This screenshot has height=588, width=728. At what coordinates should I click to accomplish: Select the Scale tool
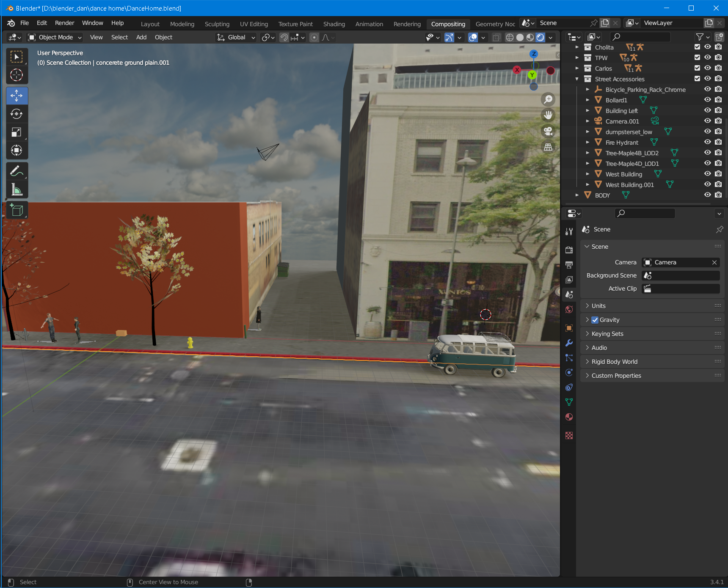click(17, 132)
